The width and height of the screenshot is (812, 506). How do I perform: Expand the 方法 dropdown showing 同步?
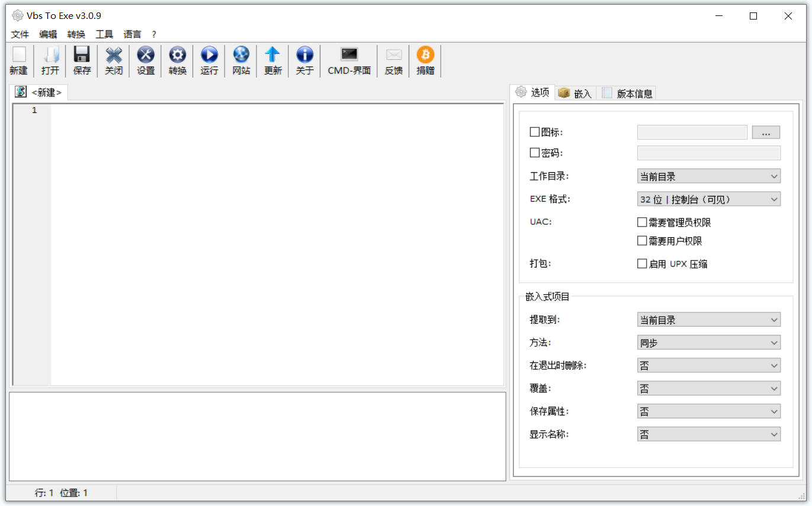709,343
